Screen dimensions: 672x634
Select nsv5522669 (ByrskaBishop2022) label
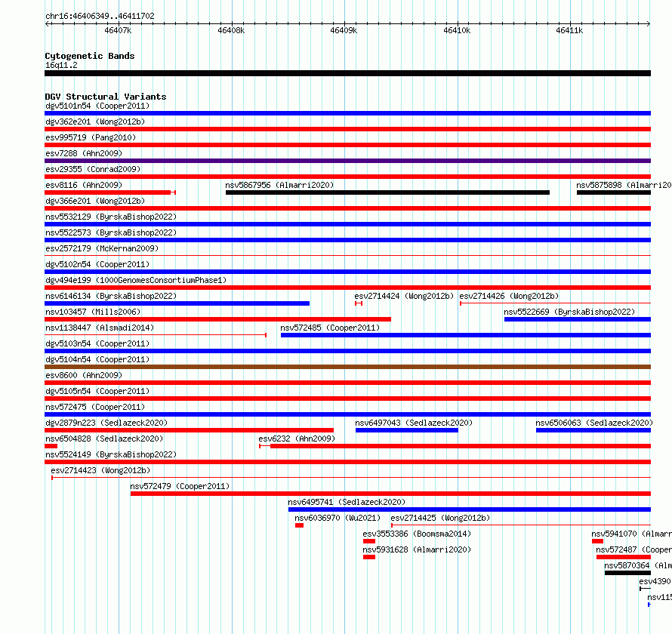[569, 312]
